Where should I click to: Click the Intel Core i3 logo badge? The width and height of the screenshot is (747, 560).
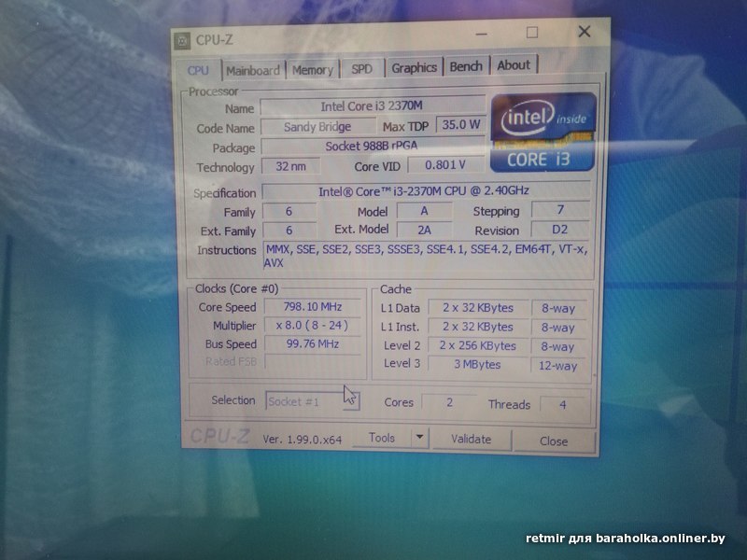tap(543, 133)
